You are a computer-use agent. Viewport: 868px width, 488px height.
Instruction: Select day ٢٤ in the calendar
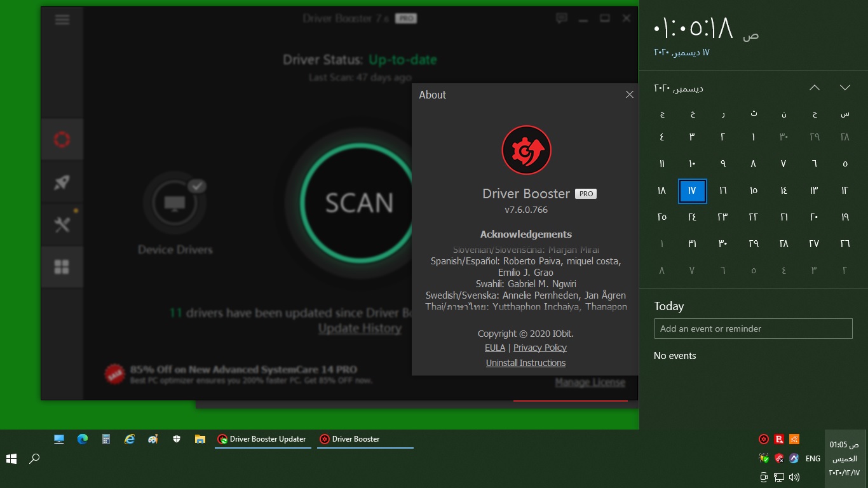pyautogui.click(x=692, y=217)
